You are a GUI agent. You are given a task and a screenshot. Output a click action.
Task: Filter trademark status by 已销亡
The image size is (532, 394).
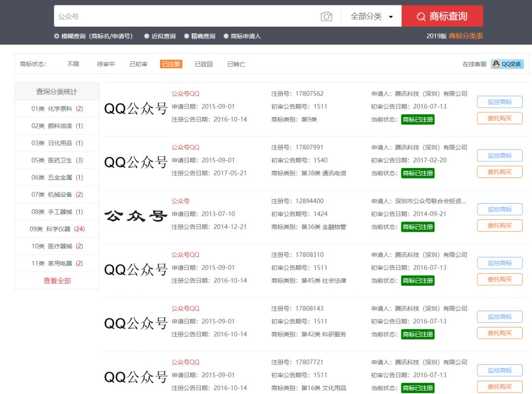(236, 64)
